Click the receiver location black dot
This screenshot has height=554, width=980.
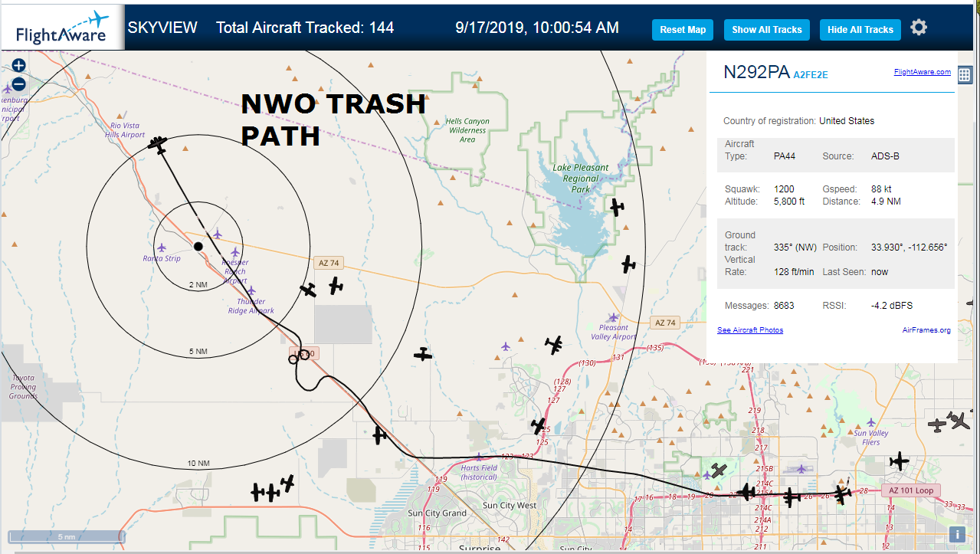click(x=198, y=246)
